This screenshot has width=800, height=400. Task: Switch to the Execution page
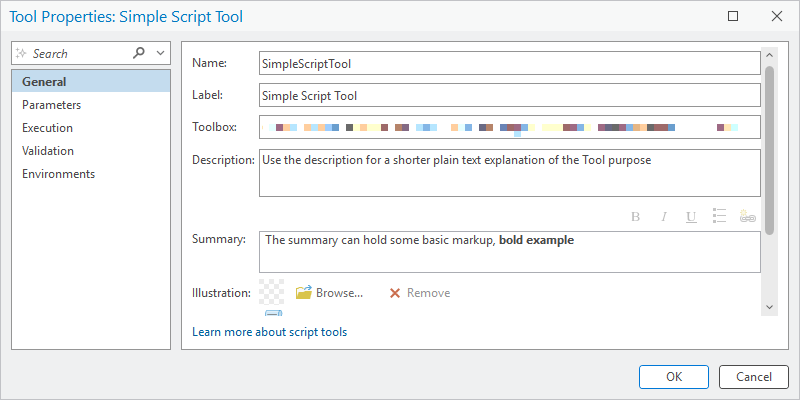(x=47, y=128)
